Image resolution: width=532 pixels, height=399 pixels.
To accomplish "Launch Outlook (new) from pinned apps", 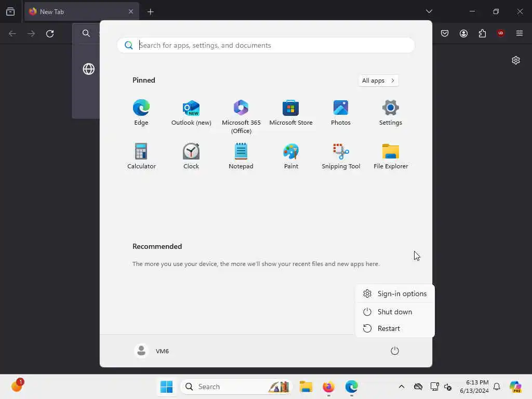I will (191, 112).
